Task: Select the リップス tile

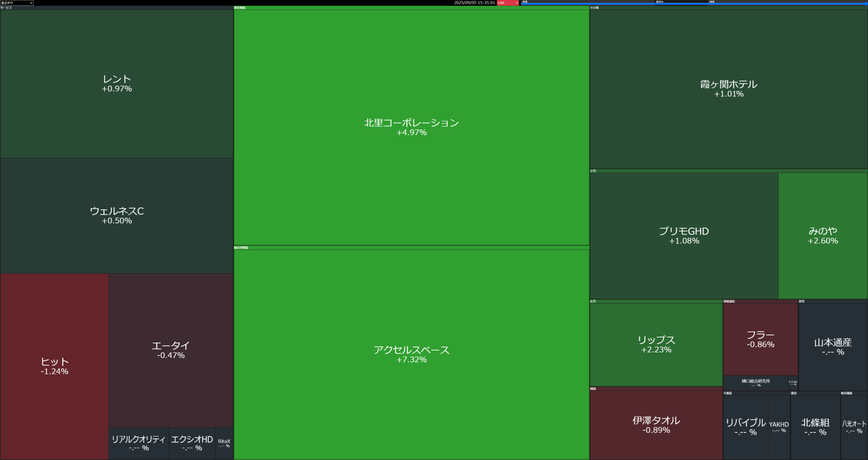Action: click(656, 345)
